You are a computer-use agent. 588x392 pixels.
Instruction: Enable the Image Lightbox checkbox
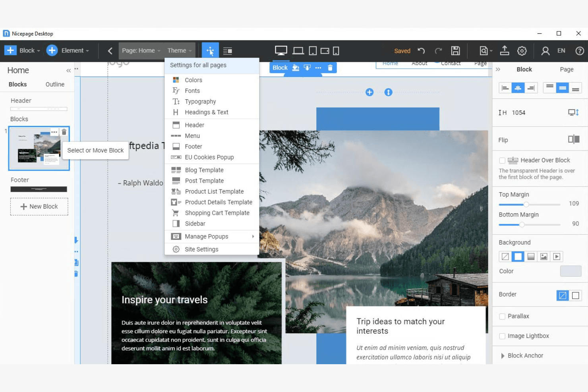tap(502, 336)
